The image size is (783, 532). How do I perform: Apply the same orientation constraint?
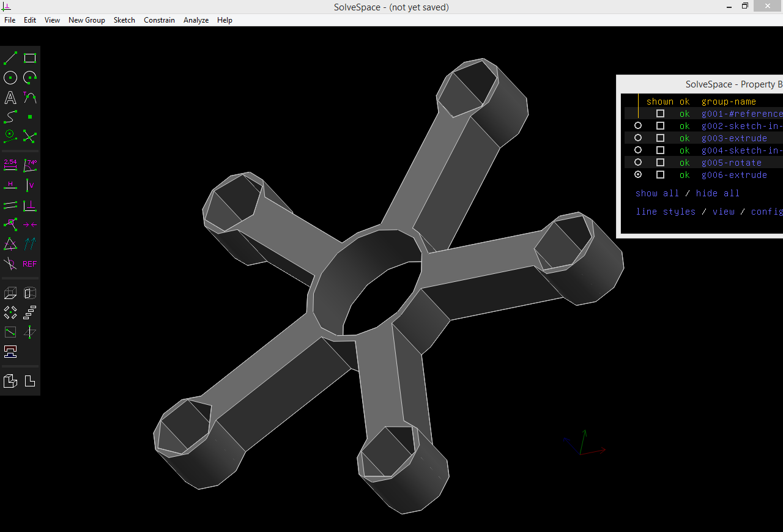(30, 244)
